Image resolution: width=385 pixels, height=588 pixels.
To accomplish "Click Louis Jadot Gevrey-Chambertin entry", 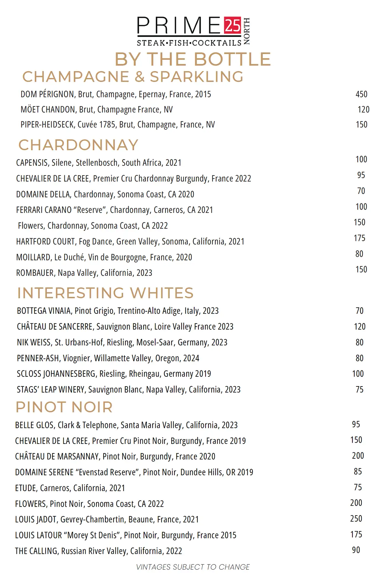I will (107, 519).
